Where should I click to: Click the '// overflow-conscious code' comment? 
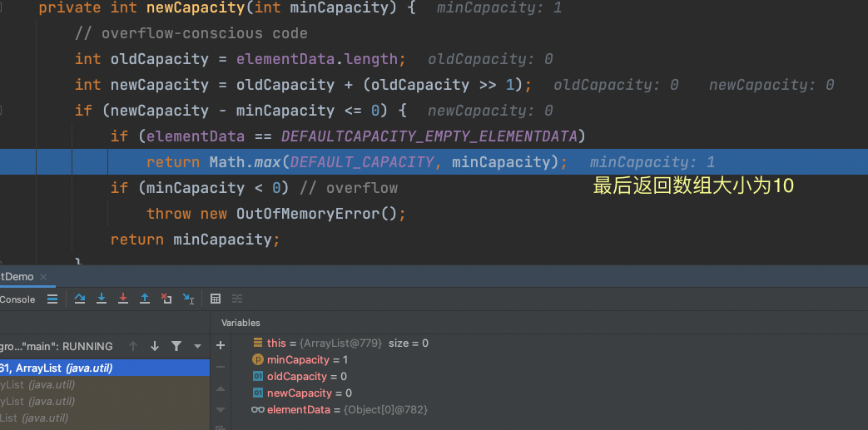coord(191,33)
